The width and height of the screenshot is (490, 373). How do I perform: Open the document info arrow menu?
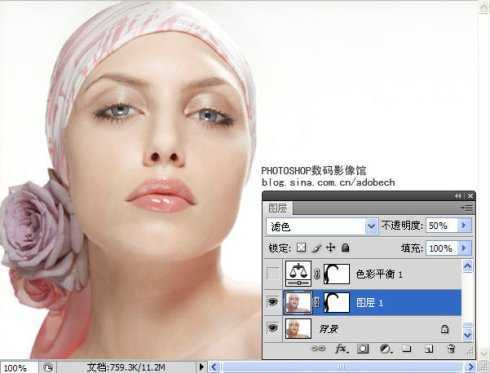click(201, 367)
